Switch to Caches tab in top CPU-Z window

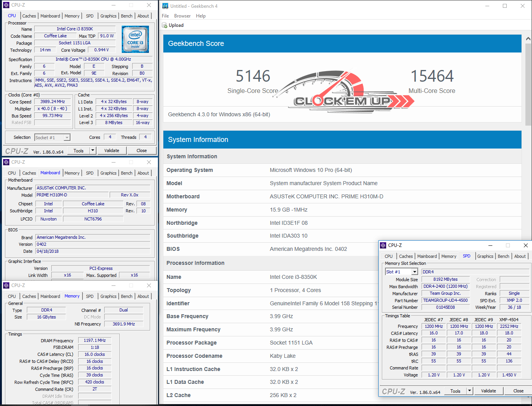[x=29, y=16]
